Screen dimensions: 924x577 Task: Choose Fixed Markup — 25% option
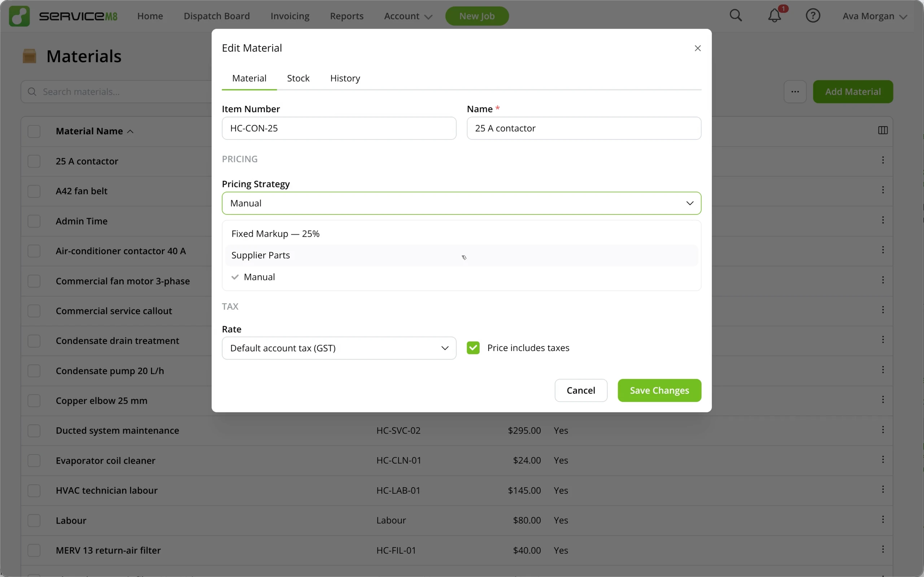(x=461, y=233)
